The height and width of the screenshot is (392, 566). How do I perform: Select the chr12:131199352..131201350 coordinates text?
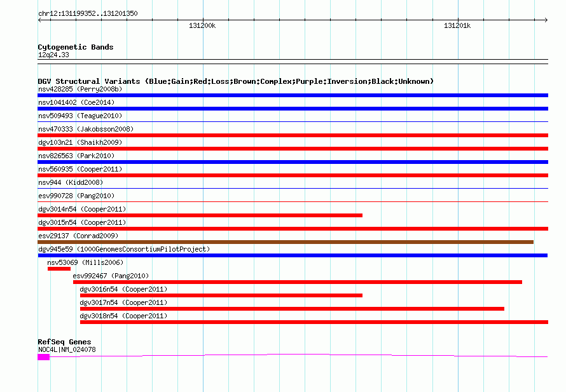pos(88,14)
